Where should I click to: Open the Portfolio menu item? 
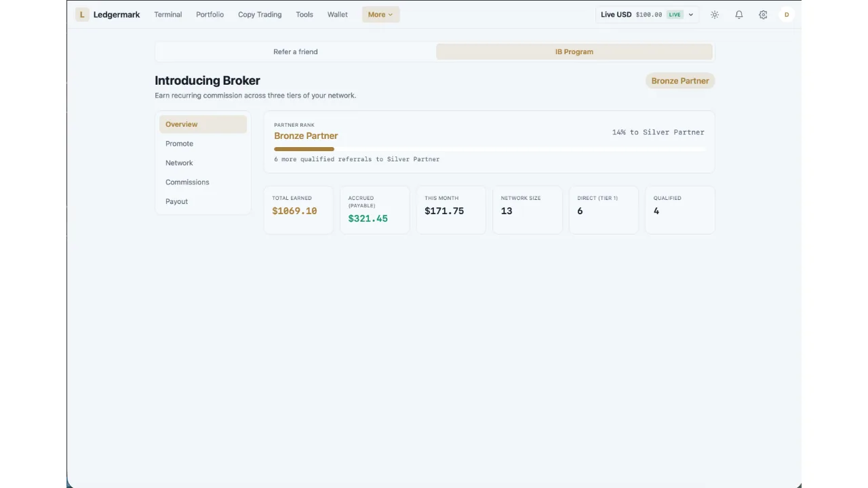(210, 14)
